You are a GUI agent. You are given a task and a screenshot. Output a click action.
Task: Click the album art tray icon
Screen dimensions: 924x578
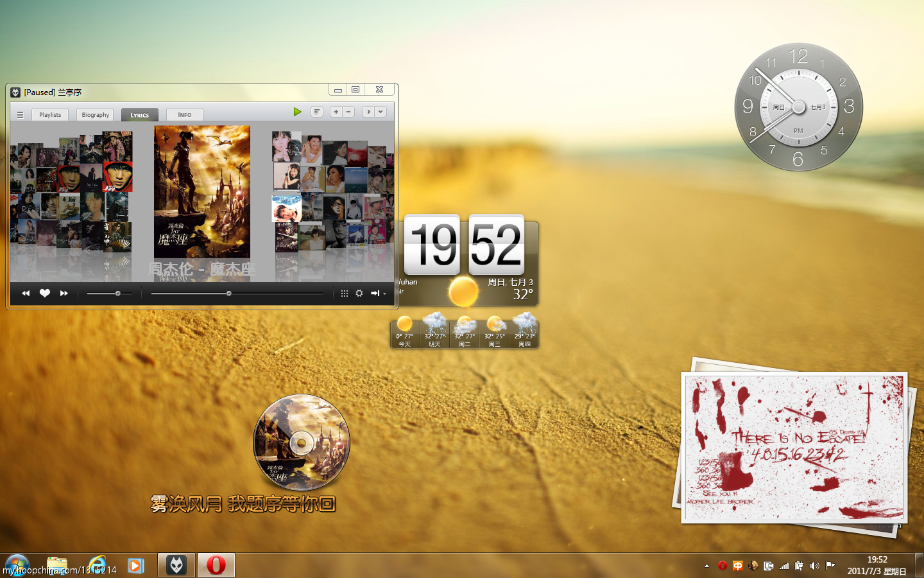click(753, 566)
